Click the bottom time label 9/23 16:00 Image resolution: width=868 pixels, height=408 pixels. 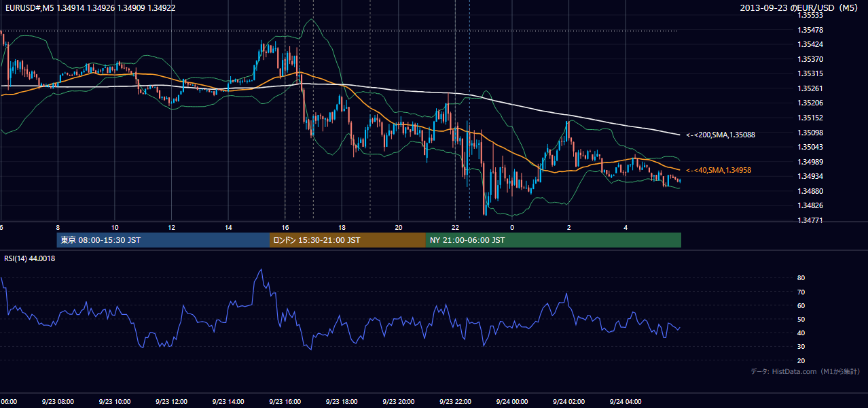[x=285, y=402]
